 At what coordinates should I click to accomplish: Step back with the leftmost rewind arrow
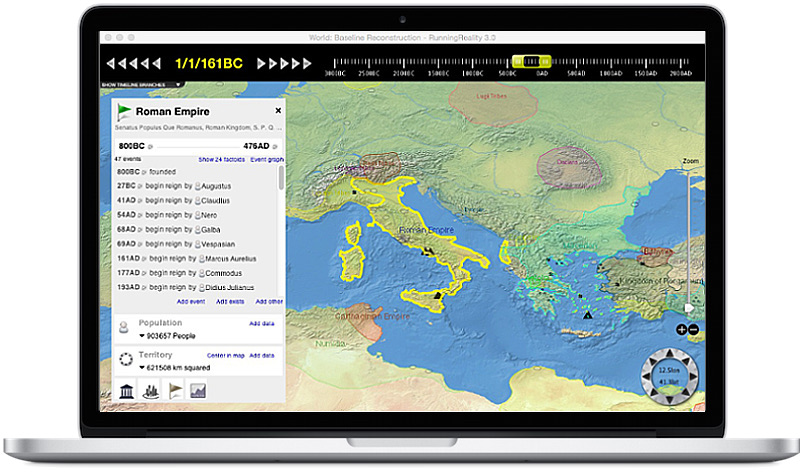[x=111, y=63]
